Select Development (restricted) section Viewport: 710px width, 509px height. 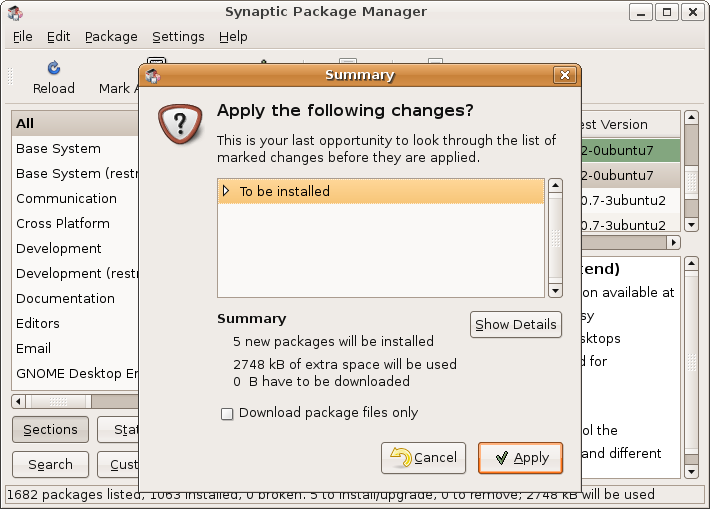[x=76, y=274]
